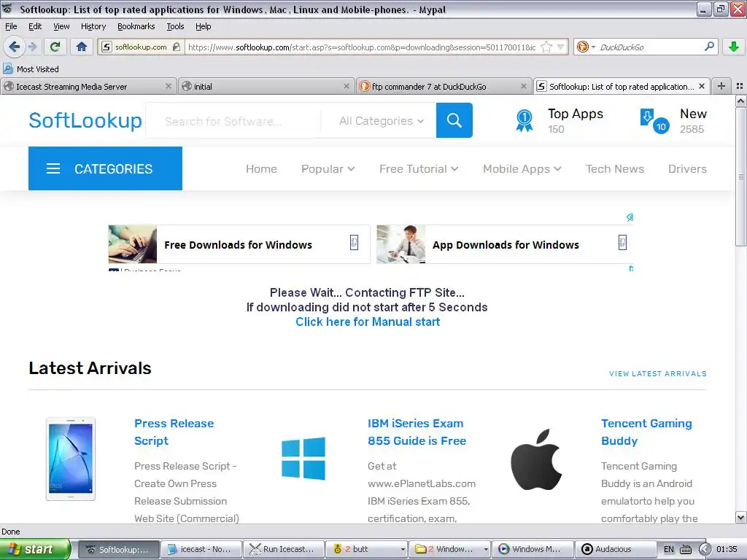Close the Softlookup tab
This screenshot has height=560, width=747.
click(702, 86)
